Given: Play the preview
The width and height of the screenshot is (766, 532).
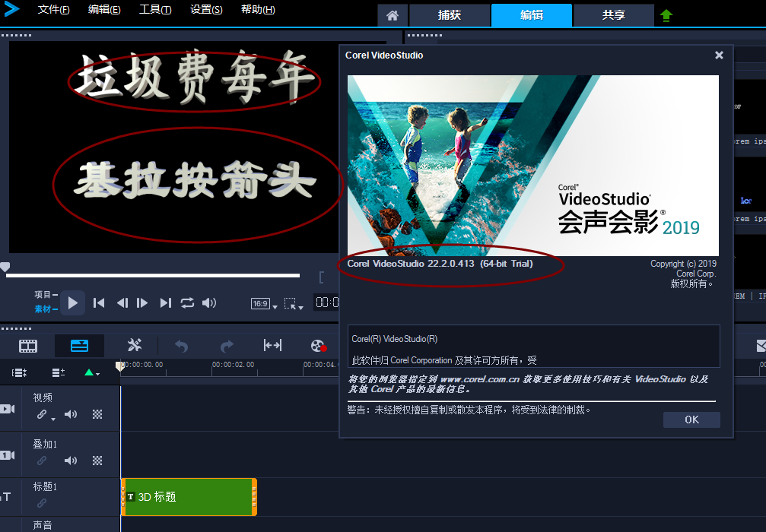Looking at the screenshot, I should pos(73,303).
